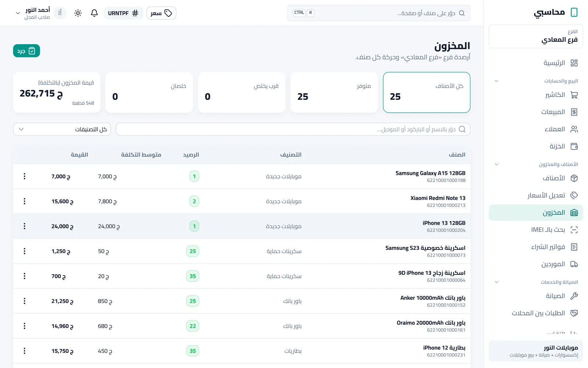Open user menu chevron beside أحمد النور
Viewport: 588px width, 368px height.
pos(18,13)
